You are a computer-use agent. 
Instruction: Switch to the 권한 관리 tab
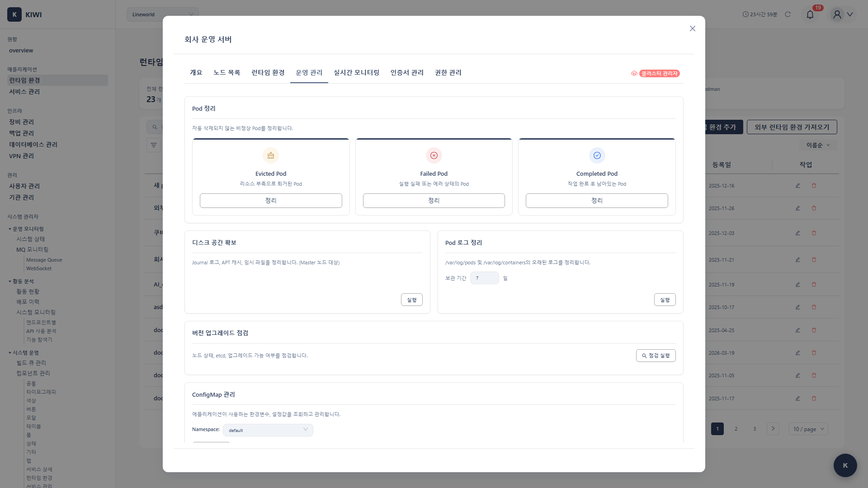click(x=448, y=73)
